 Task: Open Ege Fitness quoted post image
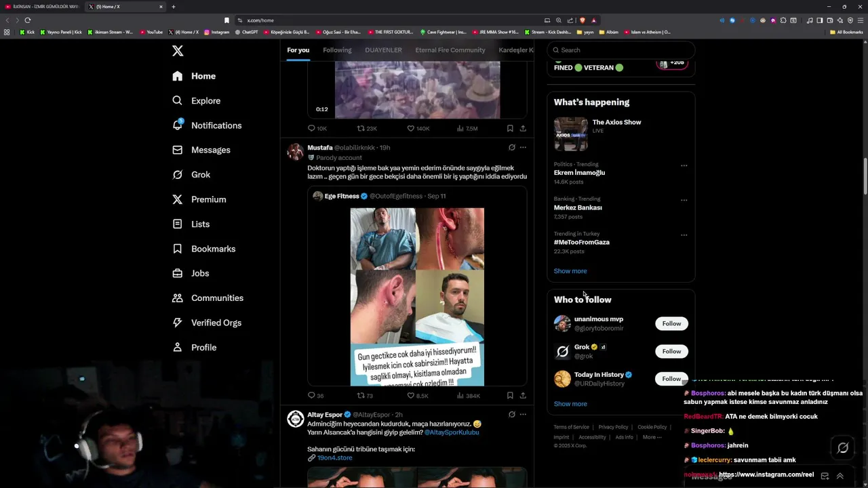pos(417,297)
